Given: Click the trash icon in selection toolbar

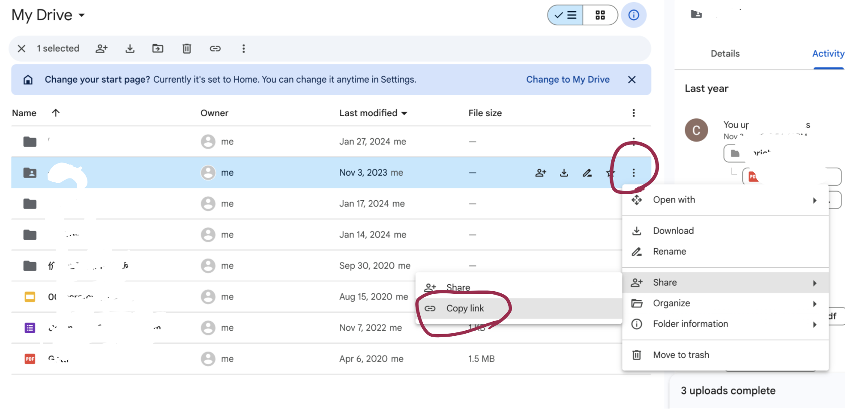Looking at the screenshot, I should coord(187,48).
